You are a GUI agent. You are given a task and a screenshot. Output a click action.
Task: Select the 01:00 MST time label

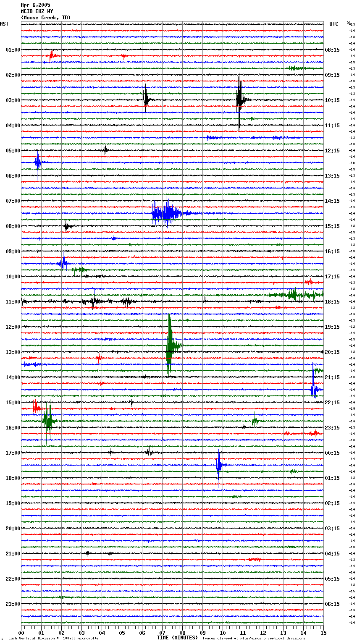click(x=13, y=50)
